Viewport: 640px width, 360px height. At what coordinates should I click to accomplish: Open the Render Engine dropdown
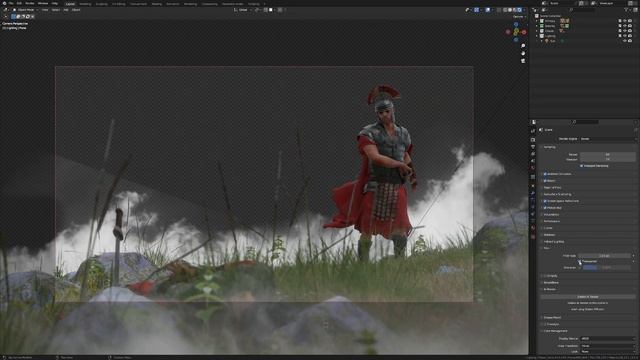pyautogui.click(x=607, y=139)
